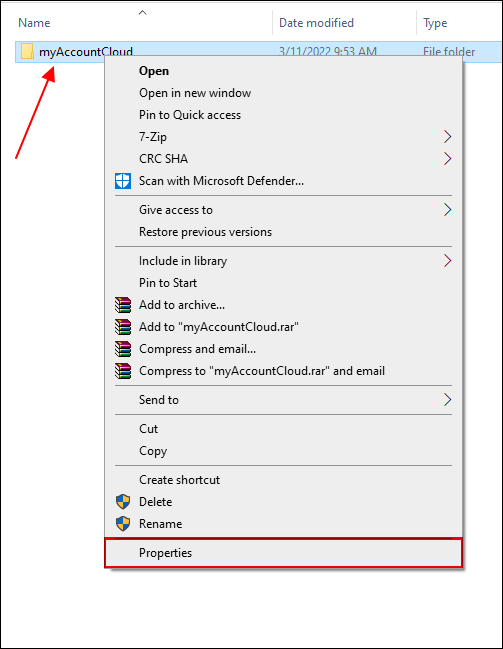Choose Open in new window
Viewport: 503px width, 649px height.
click(x=195, y=93)
